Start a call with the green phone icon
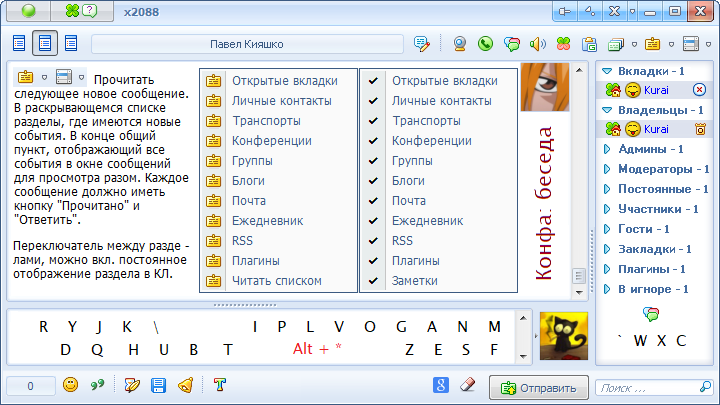This screenshot has width=720, height=405. click(x=486, y=44)
